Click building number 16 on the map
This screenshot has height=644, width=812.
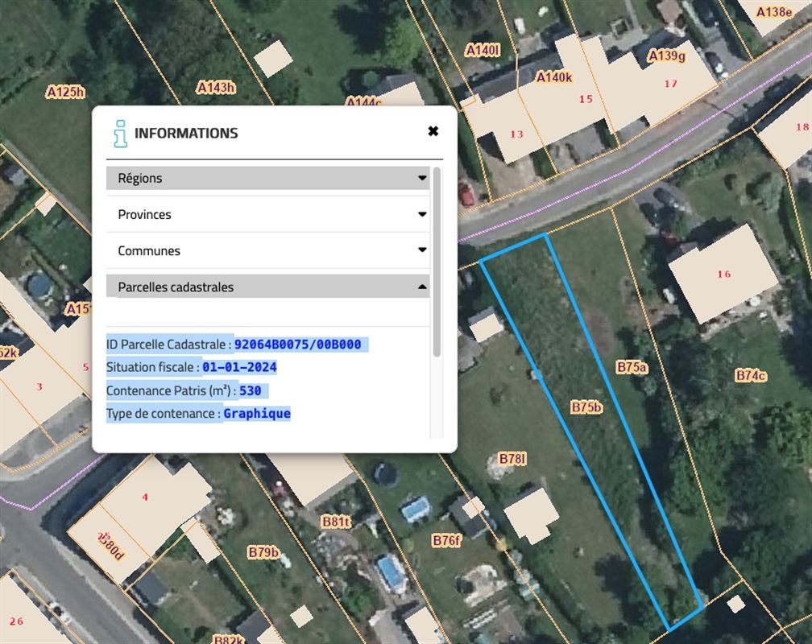click(723, 275)
